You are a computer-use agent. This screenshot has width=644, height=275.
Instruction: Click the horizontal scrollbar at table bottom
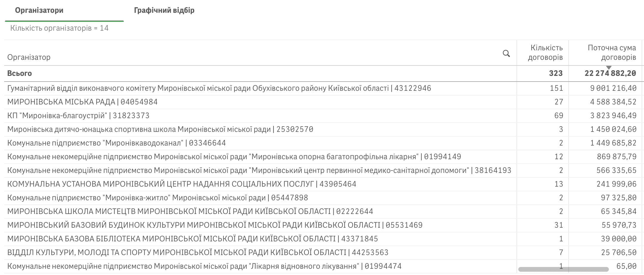pos(563,269)
